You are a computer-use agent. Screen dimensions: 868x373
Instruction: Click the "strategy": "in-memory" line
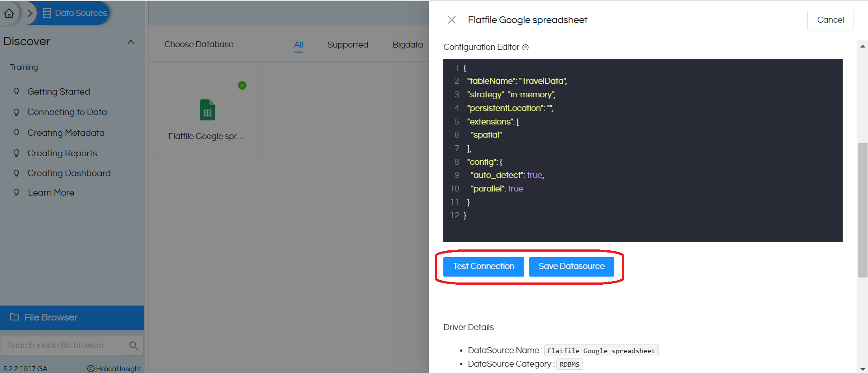point(511,95)
